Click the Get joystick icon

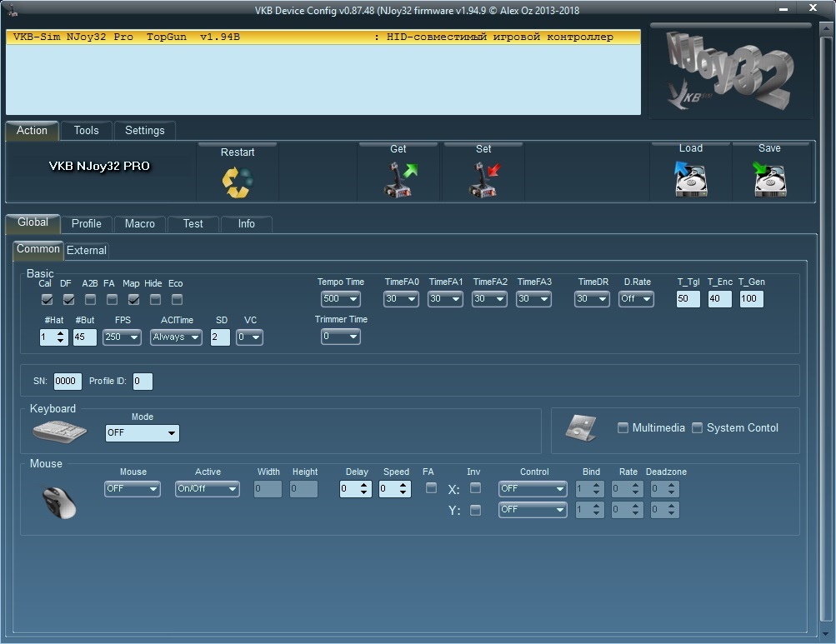398,180
